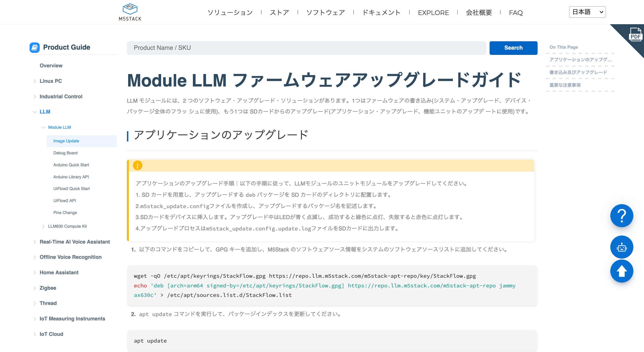644x352 pixels.
Task: Click the Search button
Action: (x=513, y=48)
